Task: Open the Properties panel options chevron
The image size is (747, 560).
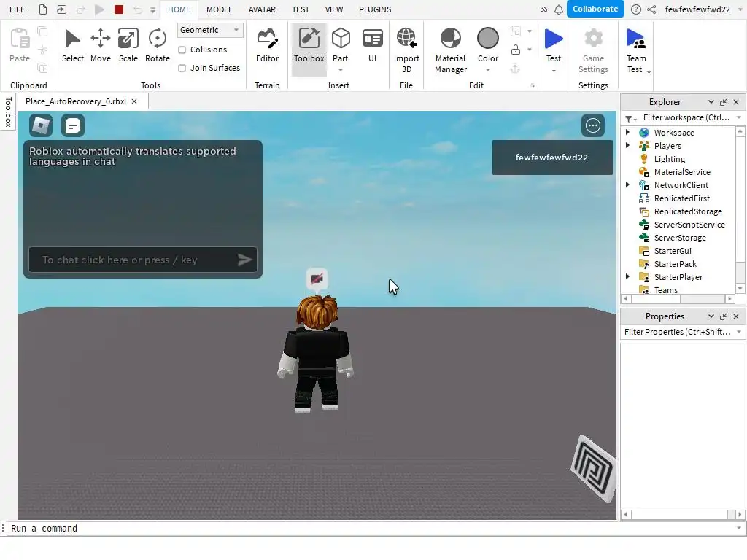Action: 711,316
